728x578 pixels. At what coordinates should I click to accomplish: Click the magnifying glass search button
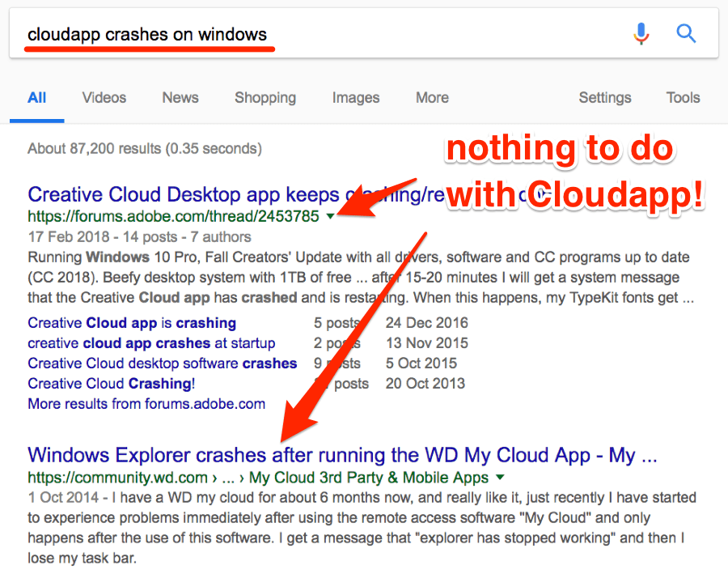[x=686, y=33]
